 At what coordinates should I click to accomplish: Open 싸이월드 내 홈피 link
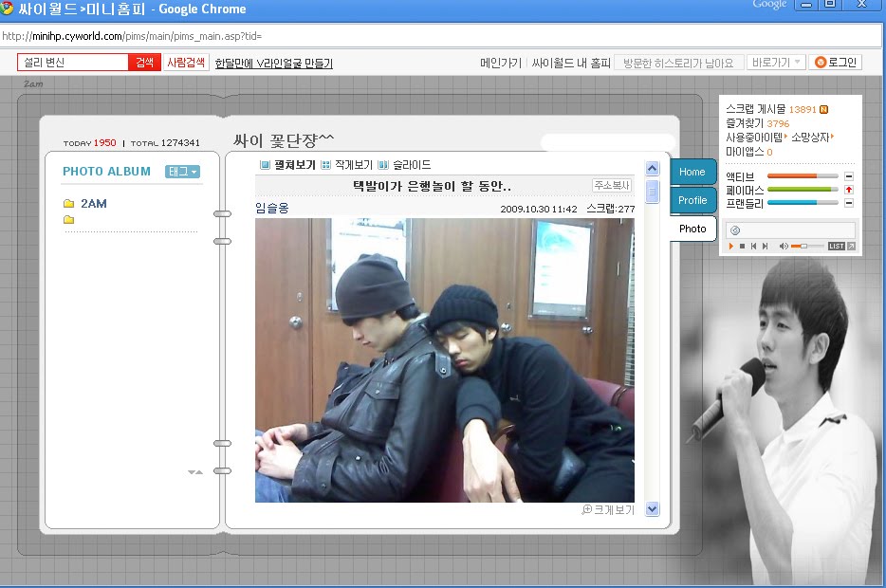click(571, 63)
